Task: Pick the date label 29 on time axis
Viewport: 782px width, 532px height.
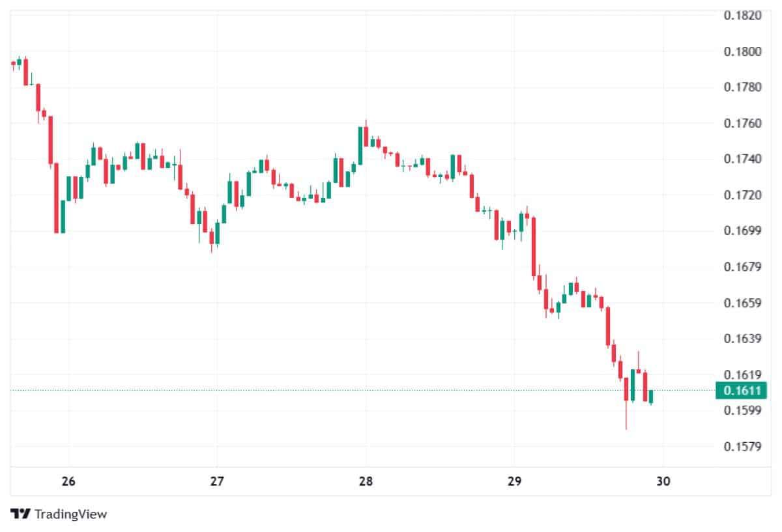Action: click(514, 482)
